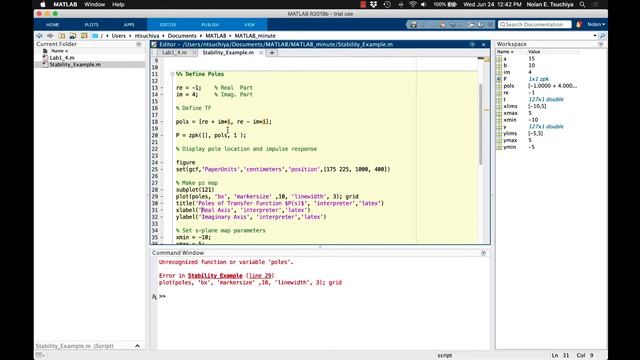Open the address bar history dropdown arrow
The image size is (640, 360).
click(x=595, y=36)
